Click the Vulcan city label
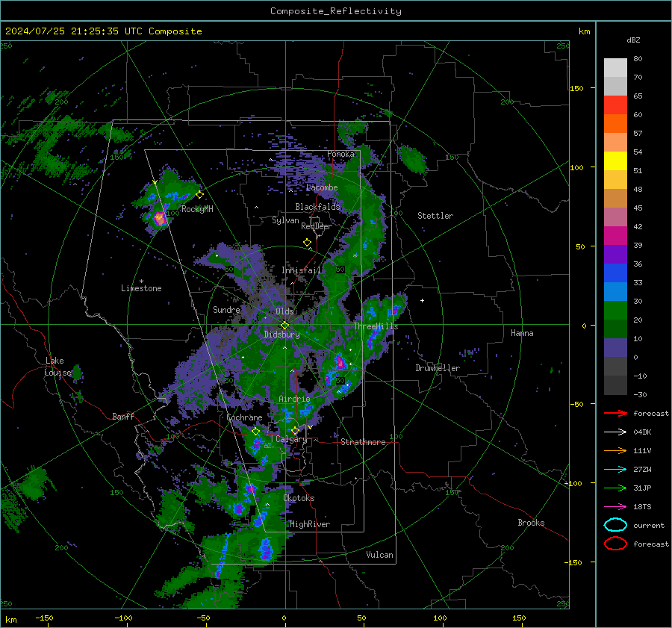 click(x=379, y=554)
